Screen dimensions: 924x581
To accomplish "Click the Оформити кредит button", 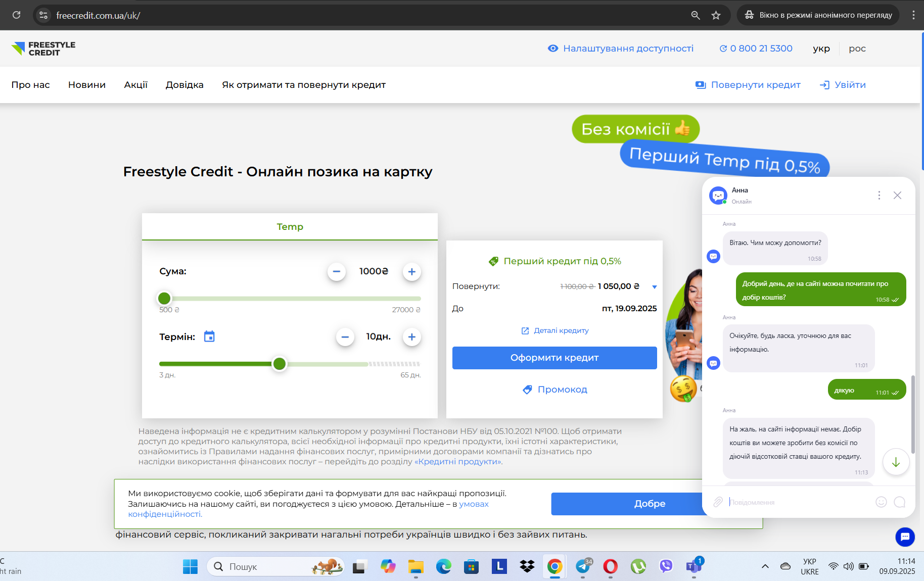I will tap(555, 358).
